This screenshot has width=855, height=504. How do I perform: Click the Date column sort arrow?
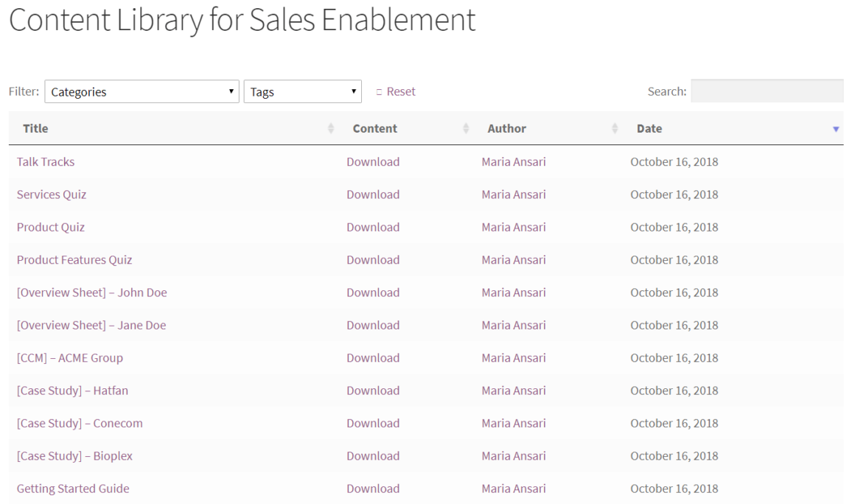click(x=836, y=129)
